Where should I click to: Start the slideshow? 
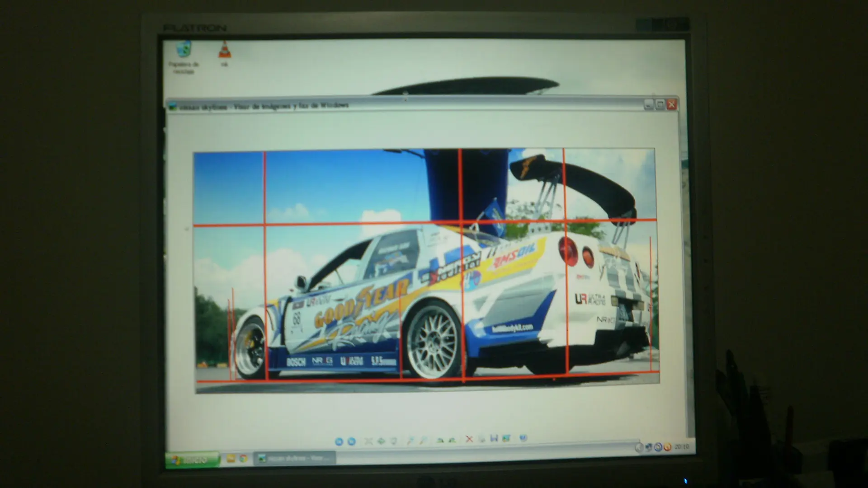pyautogui.click(x=394, y=441)
